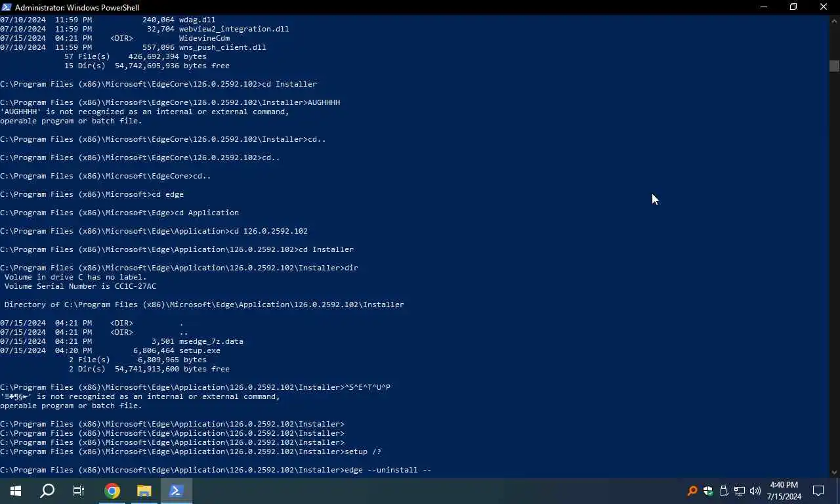Click the PowerShell icon in the title bar
Image resolution: width=840 pixels, height=504 pixels.
click(7, 7)
